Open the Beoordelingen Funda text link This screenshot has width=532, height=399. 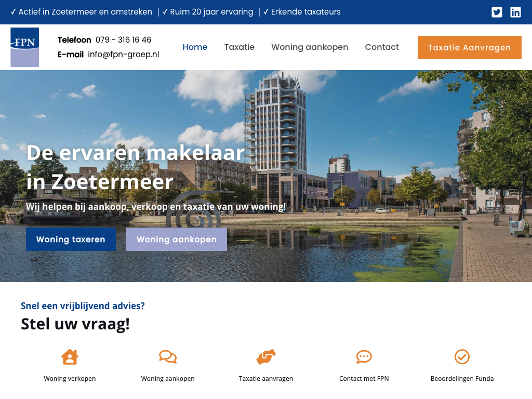click(x=462, y=379)
